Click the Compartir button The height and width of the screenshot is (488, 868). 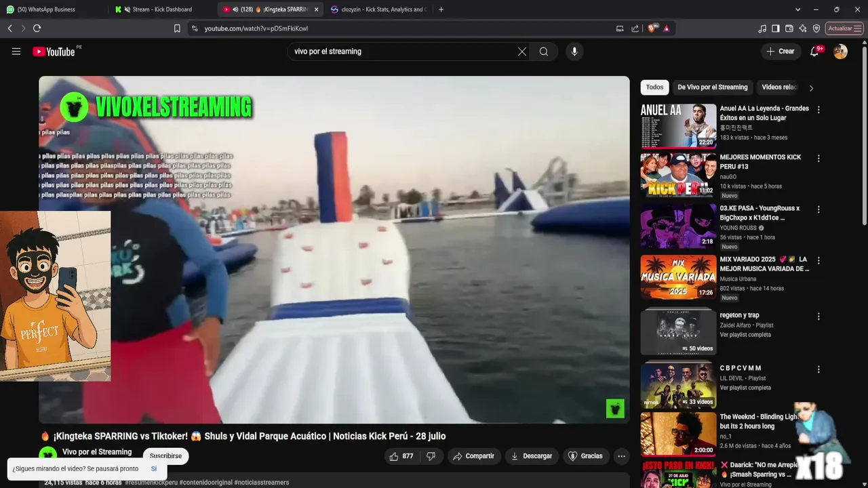click(x=473, y=456)
